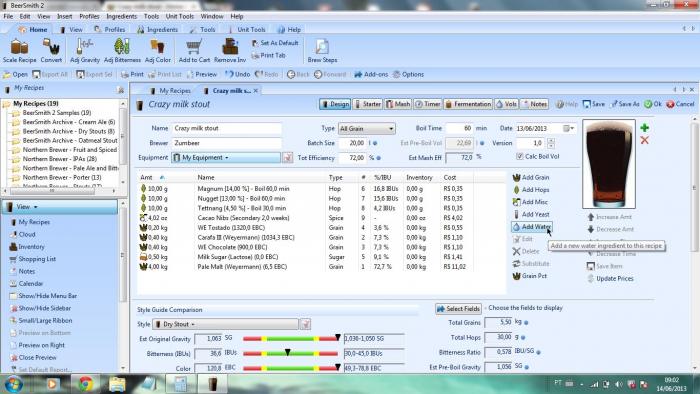Viewport: 700px width, 394px height.
Task: Click the recipe Name input field
Action: (227, 129)
